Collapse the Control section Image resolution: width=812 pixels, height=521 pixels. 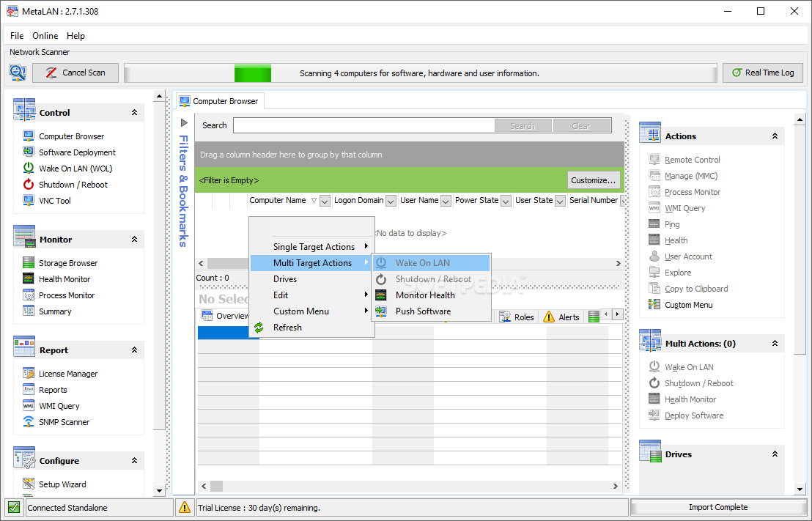(x=134, y=112)
